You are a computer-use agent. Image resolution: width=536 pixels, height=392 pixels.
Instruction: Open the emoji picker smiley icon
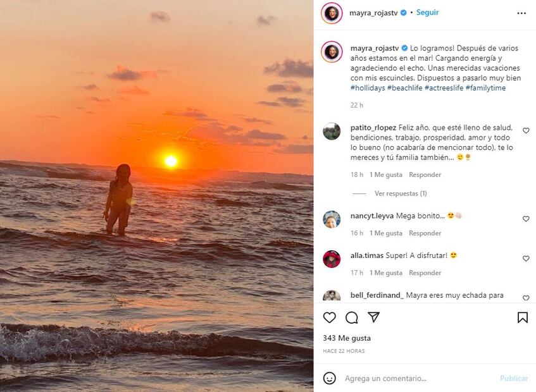click(330, 378)
